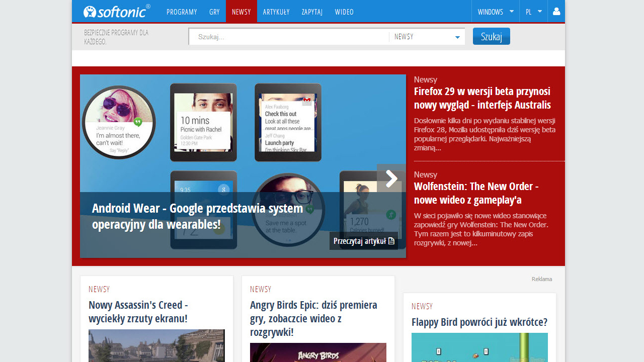Image resolution: width=644 pixels, height=362 pixels.
Task: Open the Wideo menu item
Action: [344, 12]
